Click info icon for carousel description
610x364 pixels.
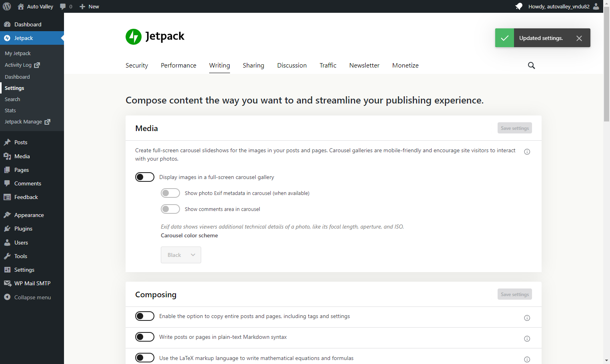click(x=527, y=152)
